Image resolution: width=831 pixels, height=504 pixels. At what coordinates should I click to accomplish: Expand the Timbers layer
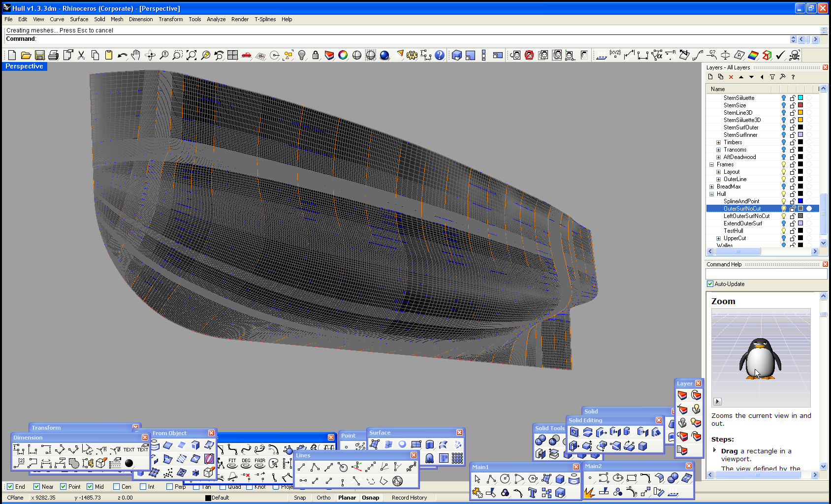coord(718,142)
